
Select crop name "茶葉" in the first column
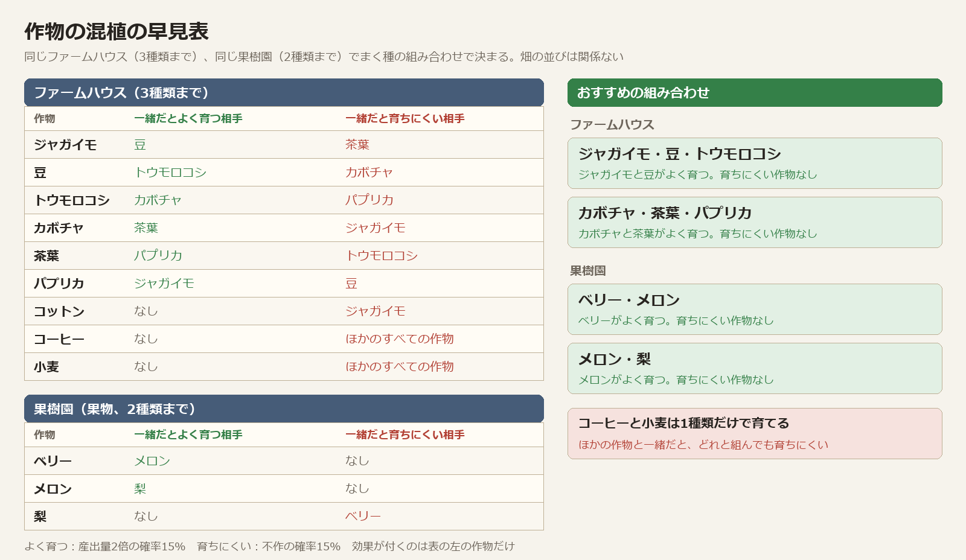pyautogui.click(x=46, y=256)
